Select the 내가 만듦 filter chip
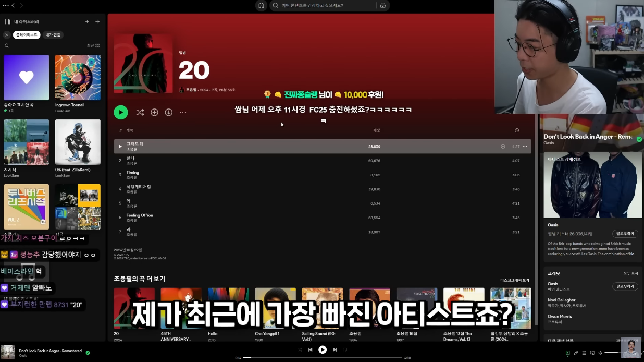This screenshot has width=644, height=362. 53,35
